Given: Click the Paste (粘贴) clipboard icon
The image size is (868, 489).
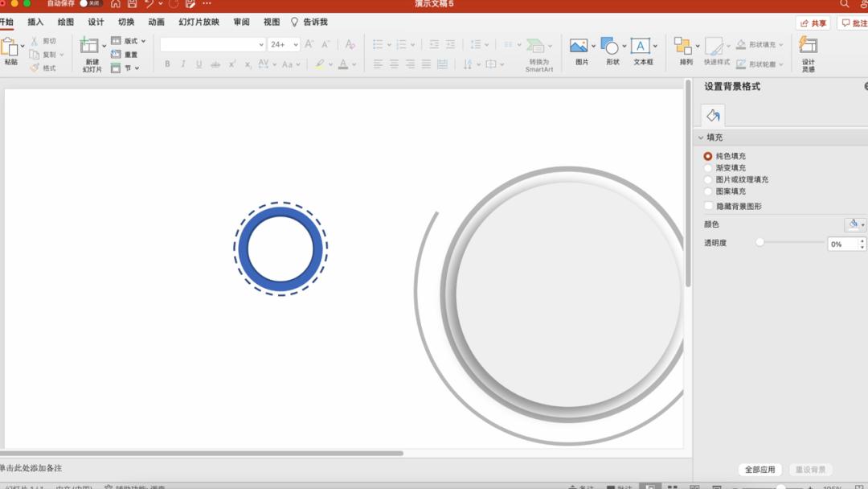Looking at the screenshot, I should tap(10, 47).
